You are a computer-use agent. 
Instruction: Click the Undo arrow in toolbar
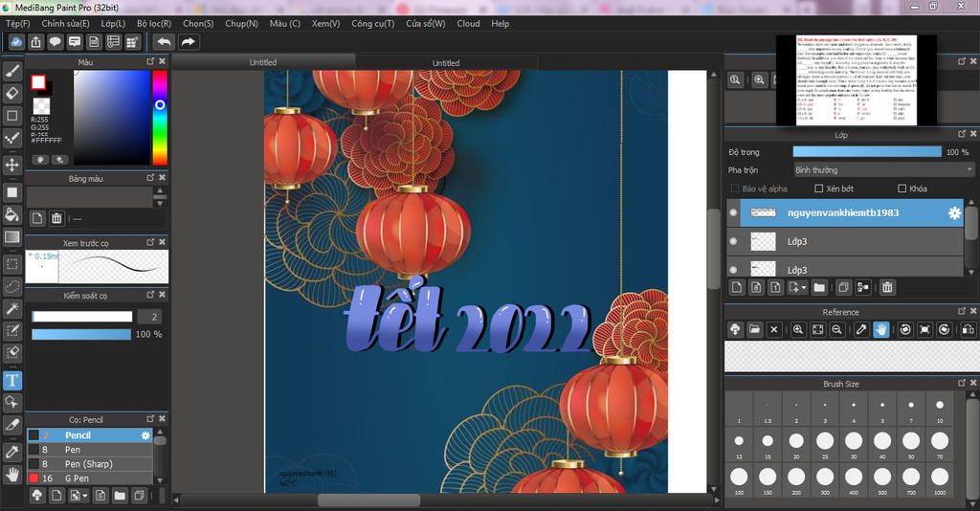164,42
